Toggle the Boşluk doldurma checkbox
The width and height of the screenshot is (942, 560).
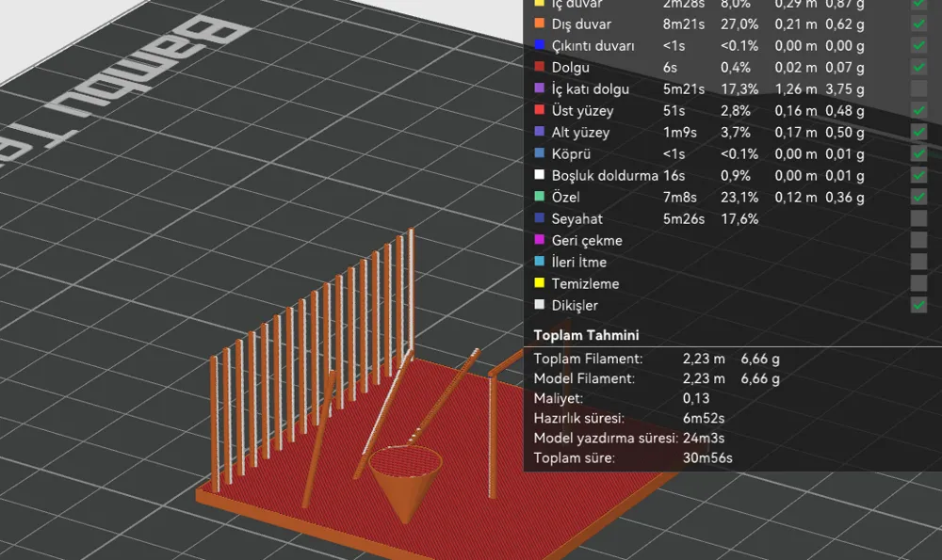pos(918,175)
